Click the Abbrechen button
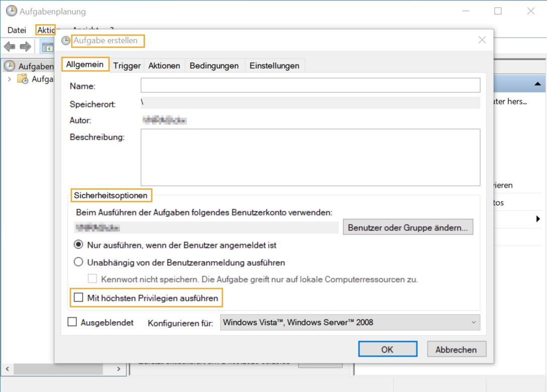This screenshot has width=547, height=392. tap(456, 349)
